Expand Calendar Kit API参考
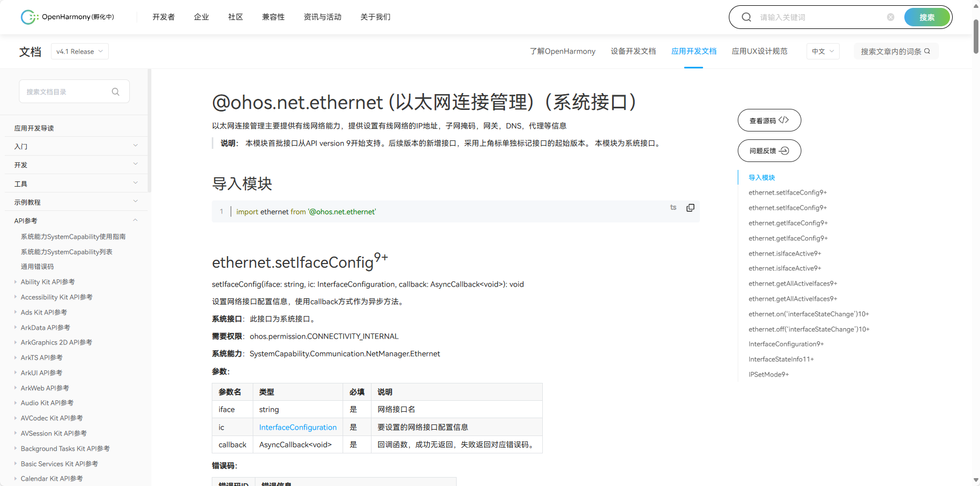 point(15,479)
